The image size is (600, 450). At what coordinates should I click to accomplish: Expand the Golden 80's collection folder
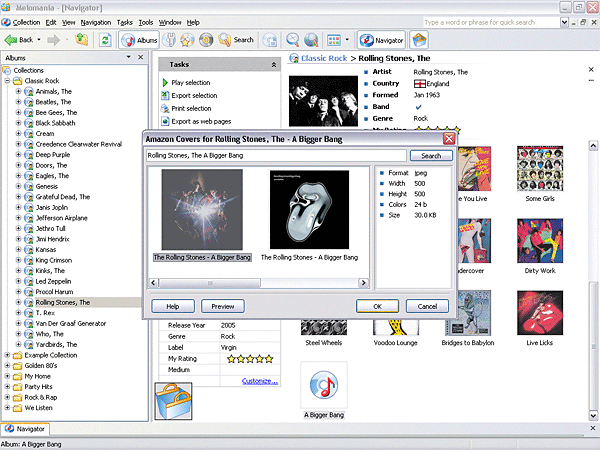point(8,365)
